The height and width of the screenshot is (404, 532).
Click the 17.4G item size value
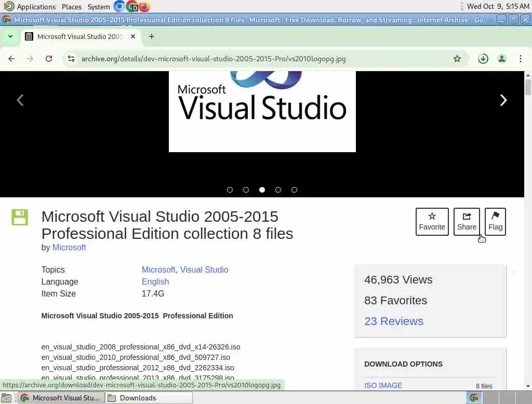pyautogui.click(x=153, y=293)
